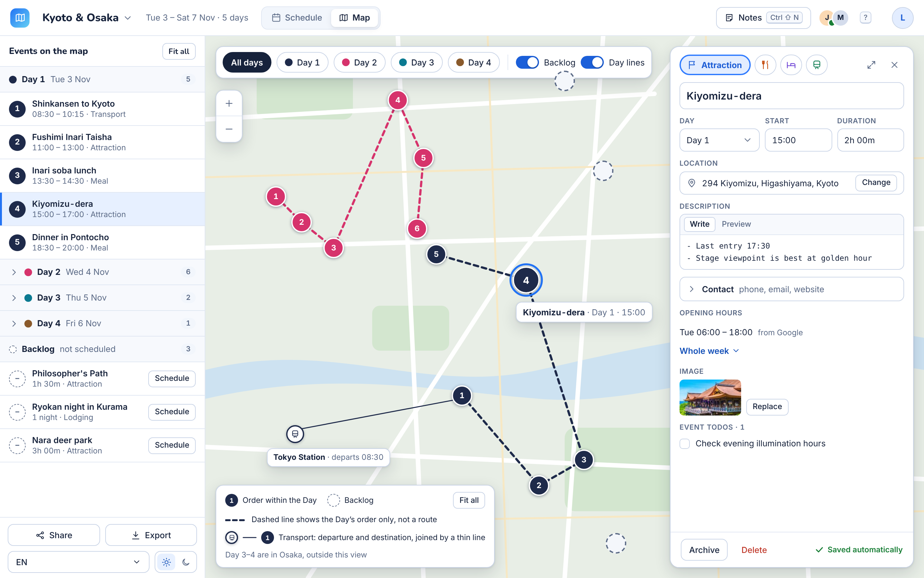The image size is (924, 578).
Task: Toggle the Backlog switch off
Action: pyautogui.click(x=527, y=62)
